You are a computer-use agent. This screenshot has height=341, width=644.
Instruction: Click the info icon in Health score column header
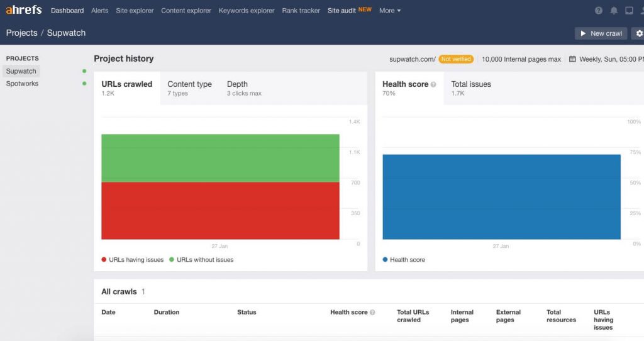pyautogui.click(x=372, y=312)
